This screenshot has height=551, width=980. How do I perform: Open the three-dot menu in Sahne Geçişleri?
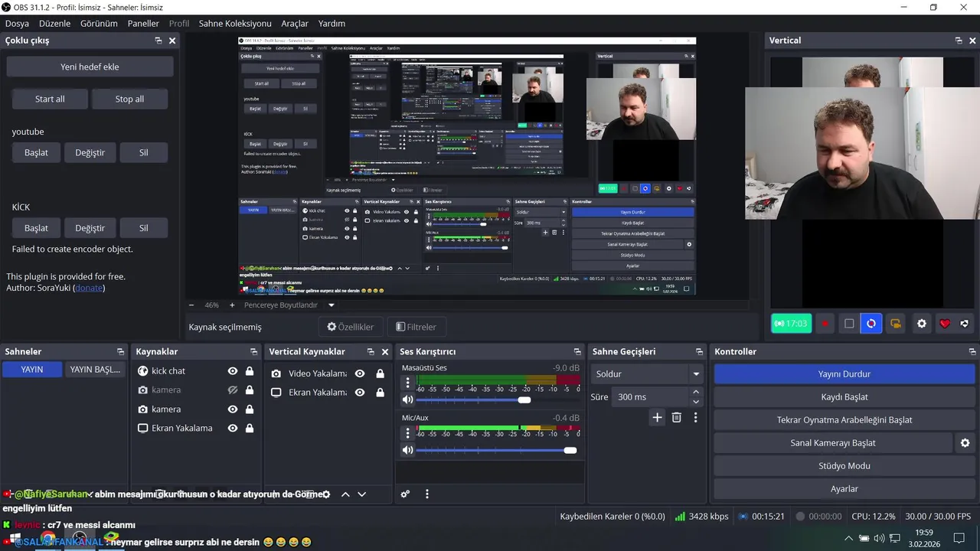pos(695,417)
